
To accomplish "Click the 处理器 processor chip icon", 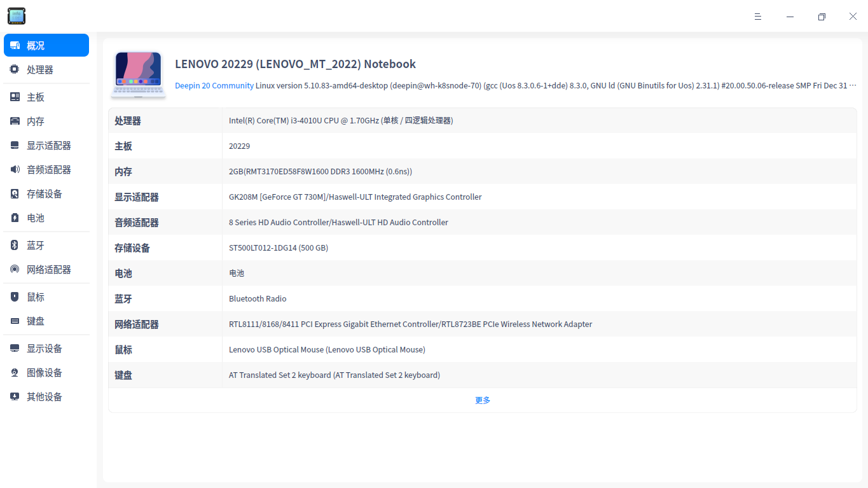I will coord(15,69).
